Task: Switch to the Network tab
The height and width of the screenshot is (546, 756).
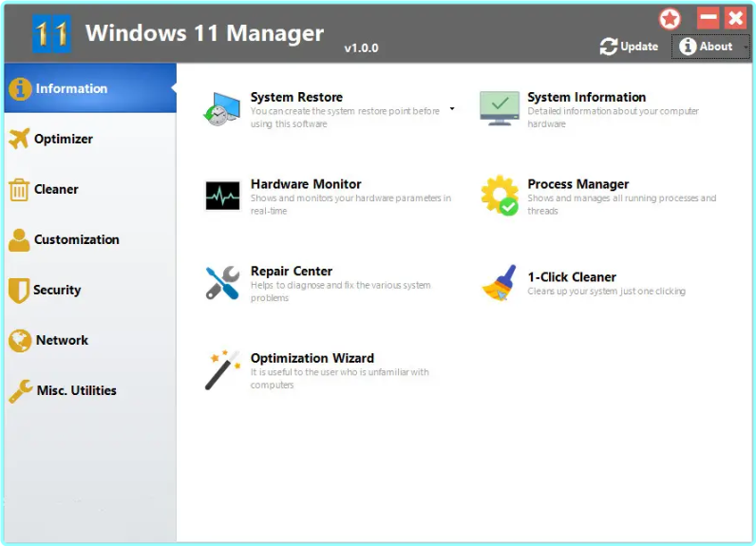Action: (x=90, y=340)
